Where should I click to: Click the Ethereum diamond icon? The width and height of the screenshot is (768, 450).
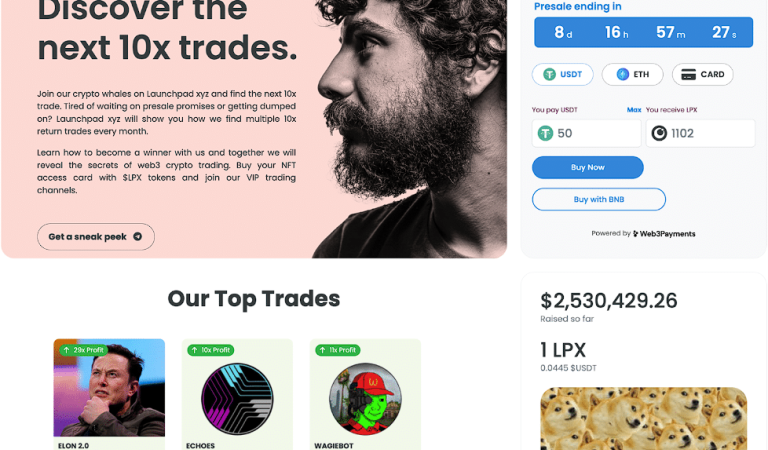point(623,74)
